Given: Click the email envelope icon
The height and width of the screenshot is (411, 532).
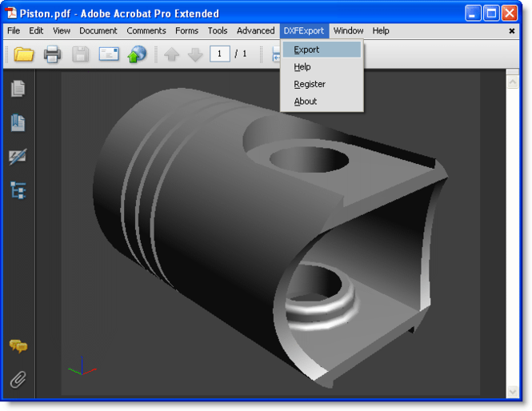Looking at the screenshot, I should 109,54.
